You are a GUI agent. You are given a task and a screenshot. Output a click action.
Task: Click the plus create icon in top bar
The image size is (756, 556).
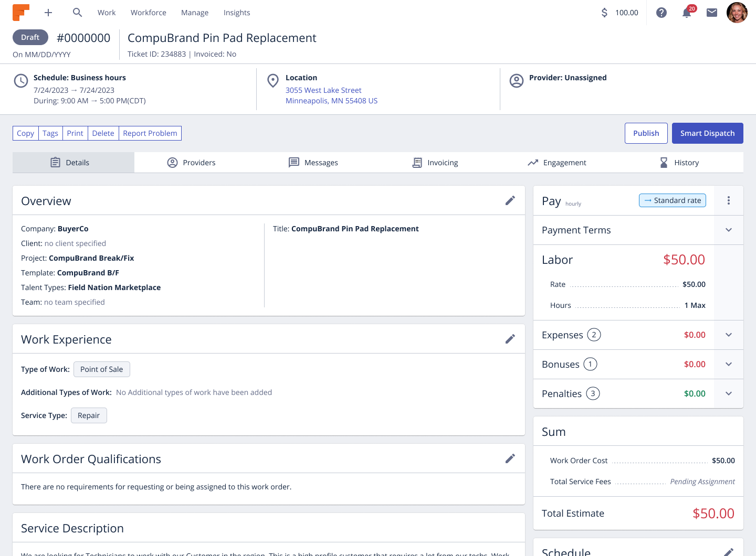click(48, 13)
